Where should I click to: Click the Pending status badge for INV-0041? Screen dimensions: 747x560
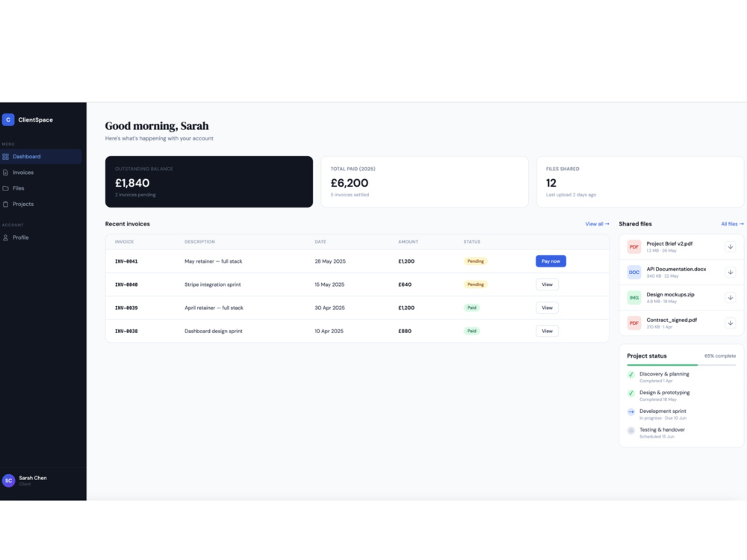coord(475,261)
